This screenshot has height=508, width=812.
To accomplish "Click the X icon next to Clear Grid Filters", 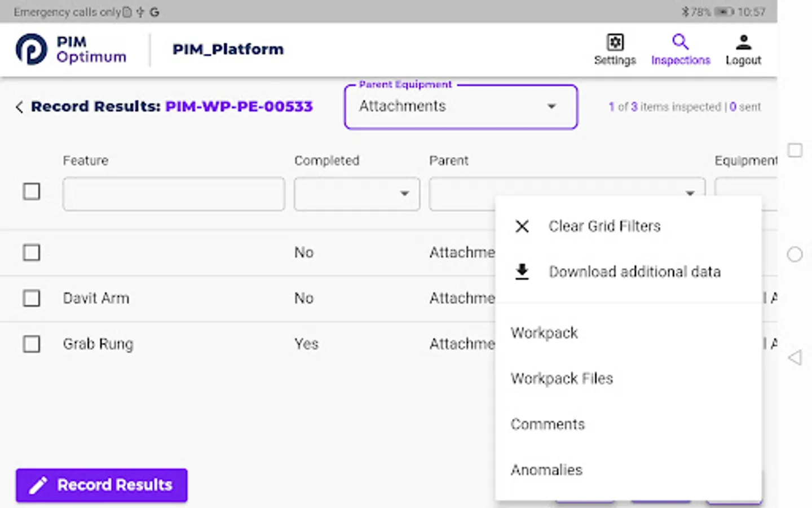I will 522,226.
